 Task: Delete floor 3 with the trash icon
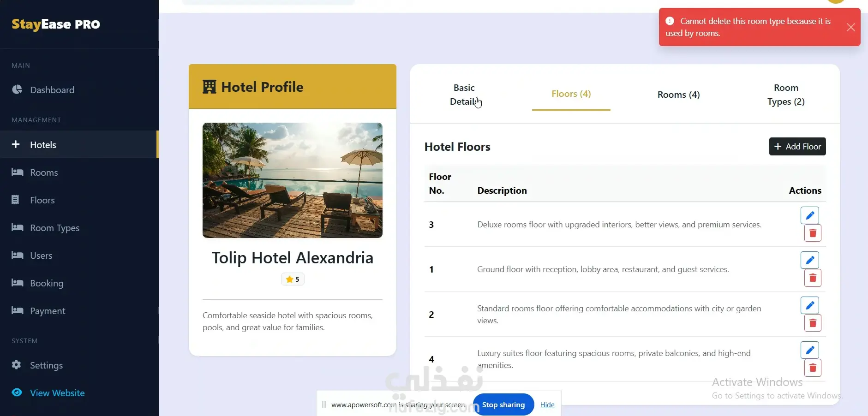813,233
